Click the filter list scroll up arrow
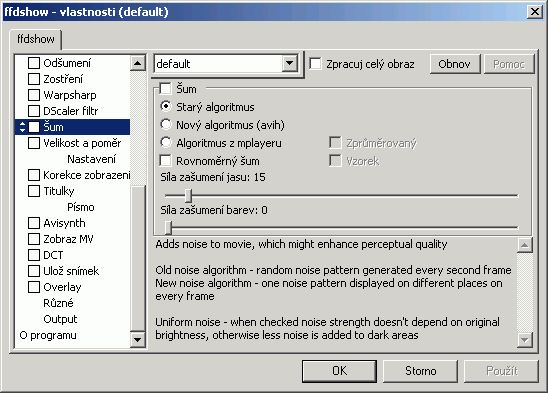The image size is (548, 393). tap(138, 63)
